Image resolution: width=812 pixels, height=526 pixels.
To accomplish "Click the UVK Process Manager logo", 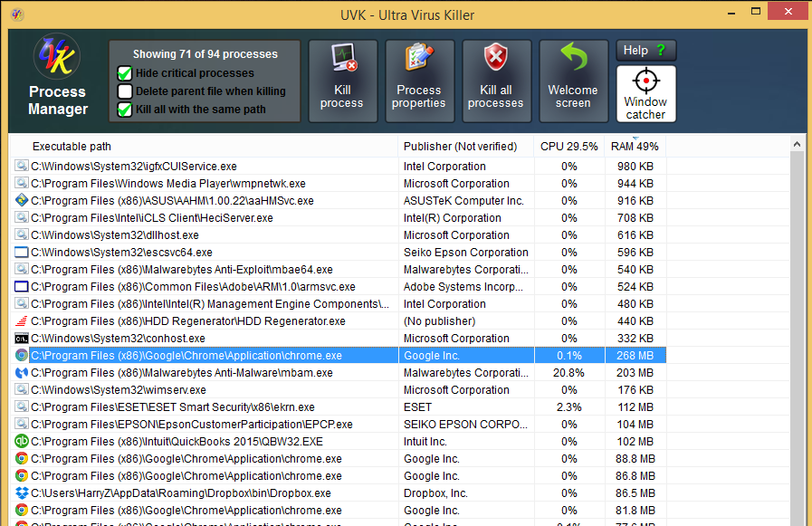I will tap(57, 56).
